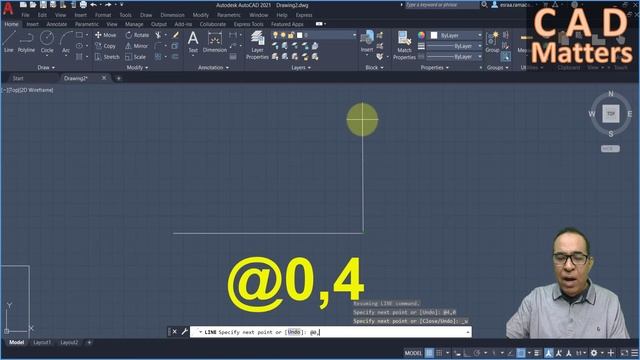
Task: Click the white color swatch in Properties panel
Action: 434,36
